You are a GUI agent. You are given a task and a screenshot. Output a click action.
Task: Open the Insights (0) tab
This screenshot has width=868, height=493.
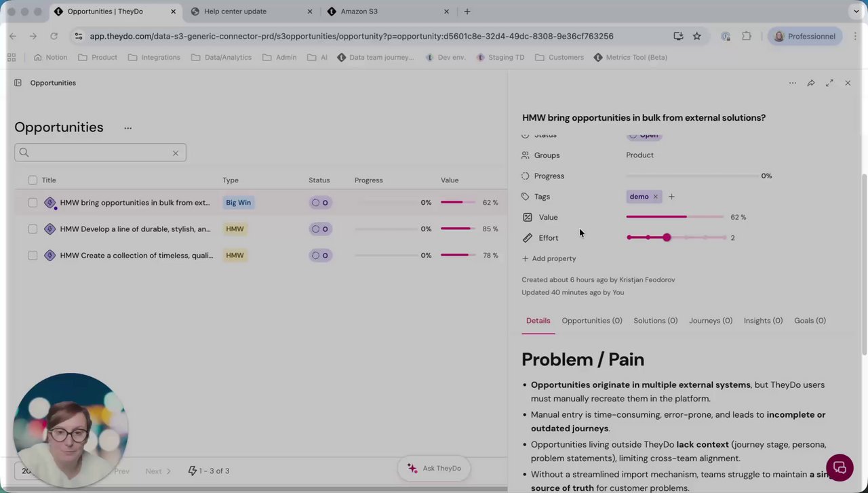click(763, 321)
